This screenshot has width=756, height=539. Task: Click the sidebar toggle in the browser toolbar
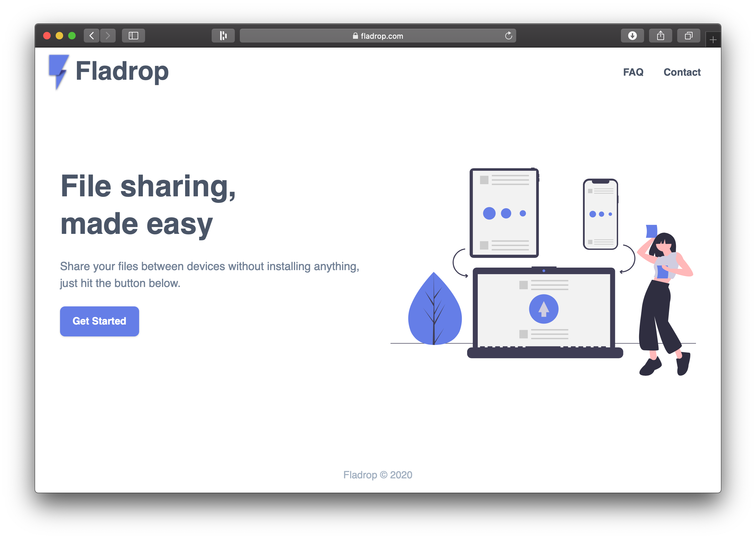(133, 36)
